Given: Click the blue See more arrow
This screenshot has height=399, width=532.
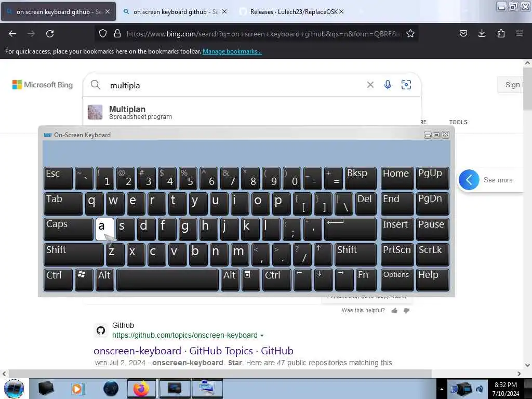Looking at the screenshot, I should click(469, 180).
